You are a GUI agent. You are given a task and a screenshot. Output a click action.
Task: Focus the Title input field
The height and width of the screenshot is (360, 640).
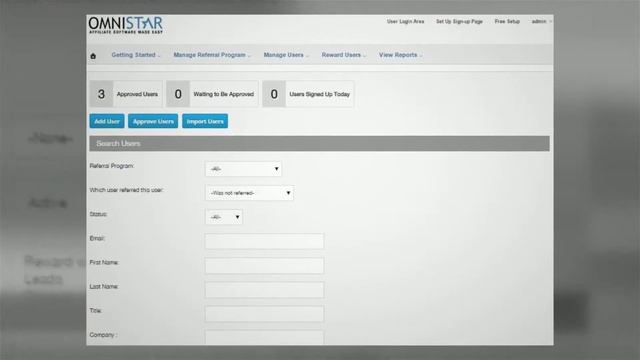tap(264, 313)
